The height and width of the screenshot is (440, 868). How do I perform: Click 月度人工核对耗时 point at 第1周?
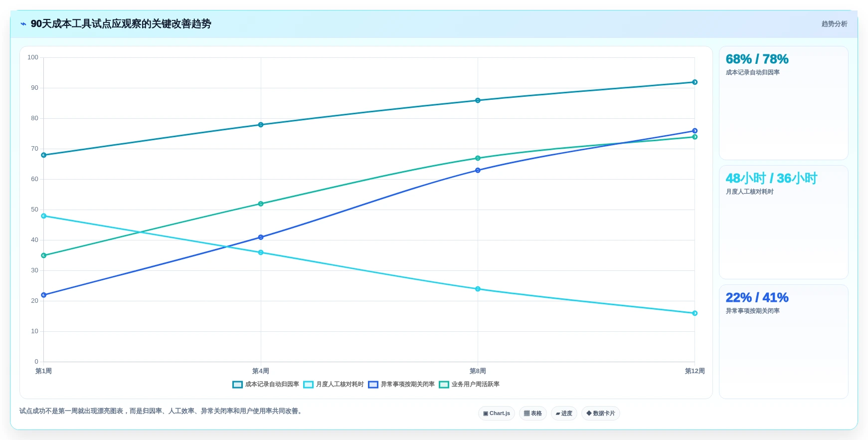pos(44,216)
